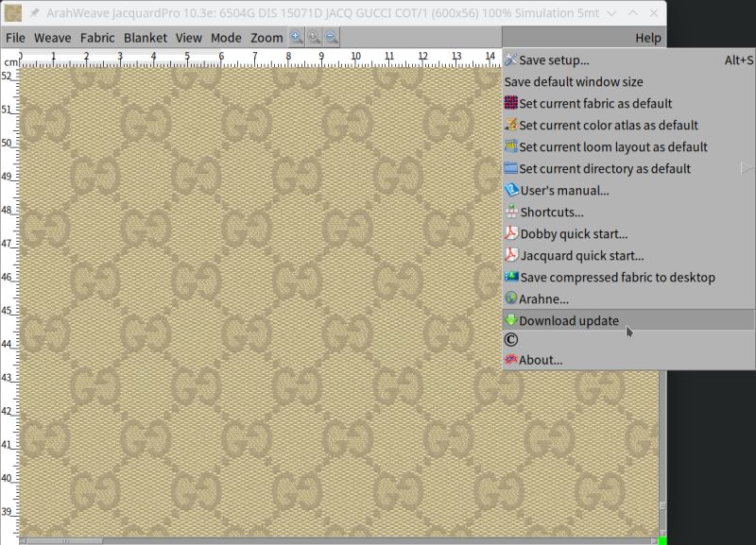Select Save compressed fabric to desktop
756x545 pixels.
click(x=628, y=277)
